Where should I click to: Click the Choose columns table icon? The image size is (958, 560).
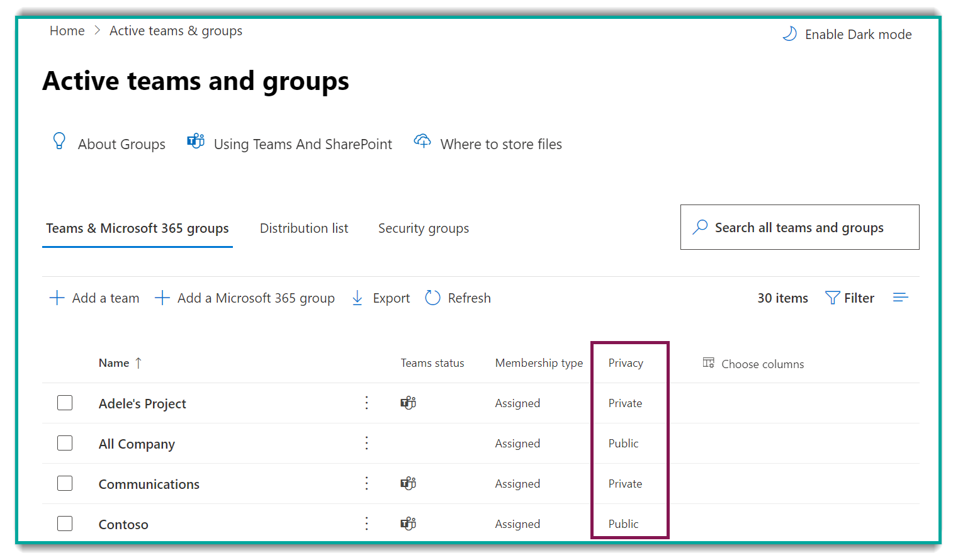point(709,362)
